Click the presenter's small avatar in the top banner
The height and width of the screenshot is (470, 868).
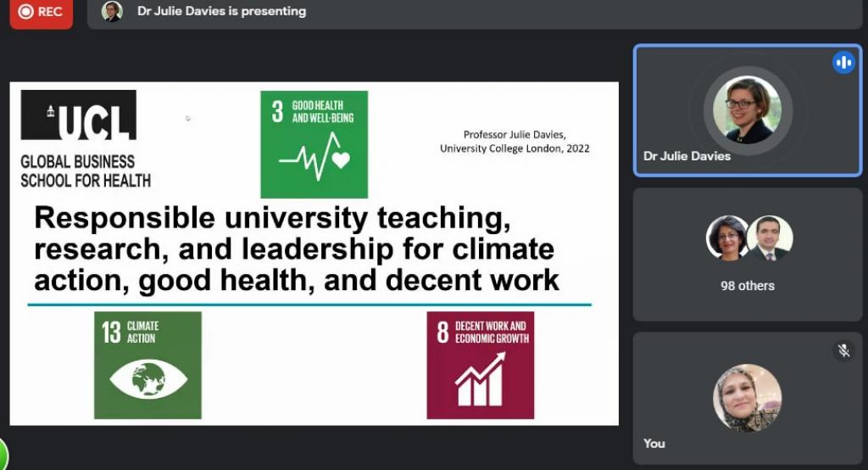[112, 12]
